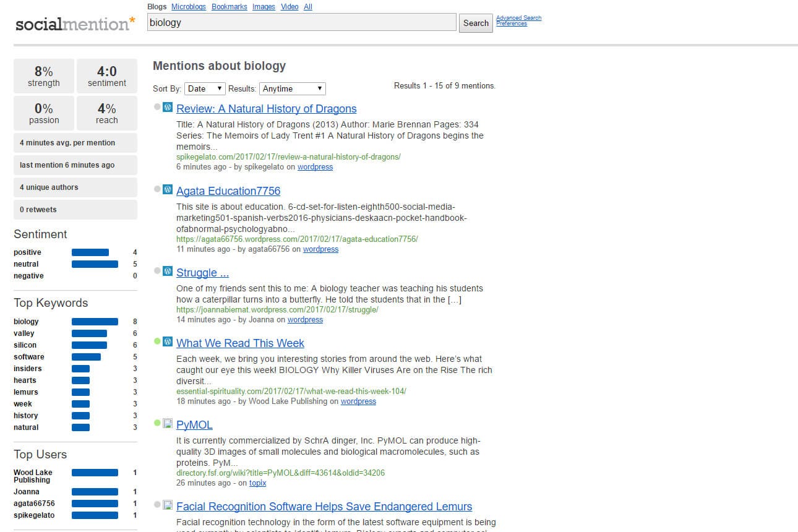The height and width of the screenshot is (532, 798).
Task: Click source icon beside Facial Recognition Software result
Action: pyautogui.click(x=168, y=505)
